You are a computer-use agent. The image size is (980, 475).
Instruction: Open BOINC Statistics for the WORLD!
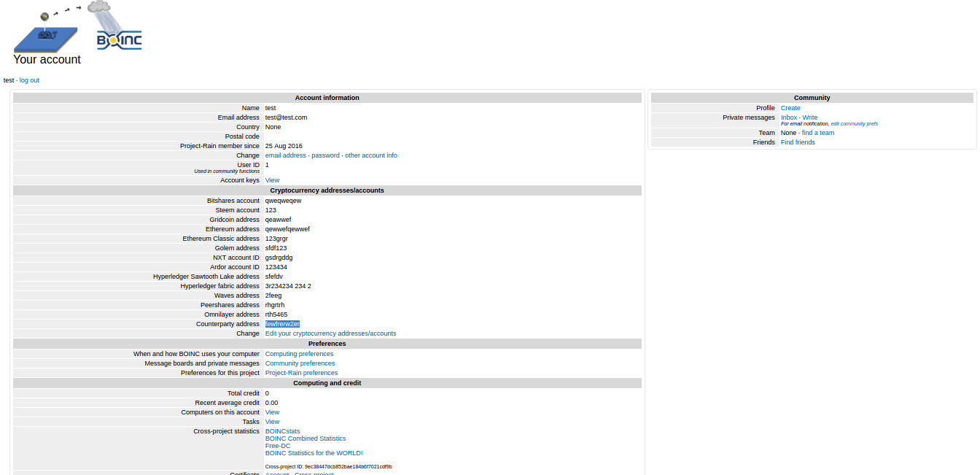pos(314,453)
